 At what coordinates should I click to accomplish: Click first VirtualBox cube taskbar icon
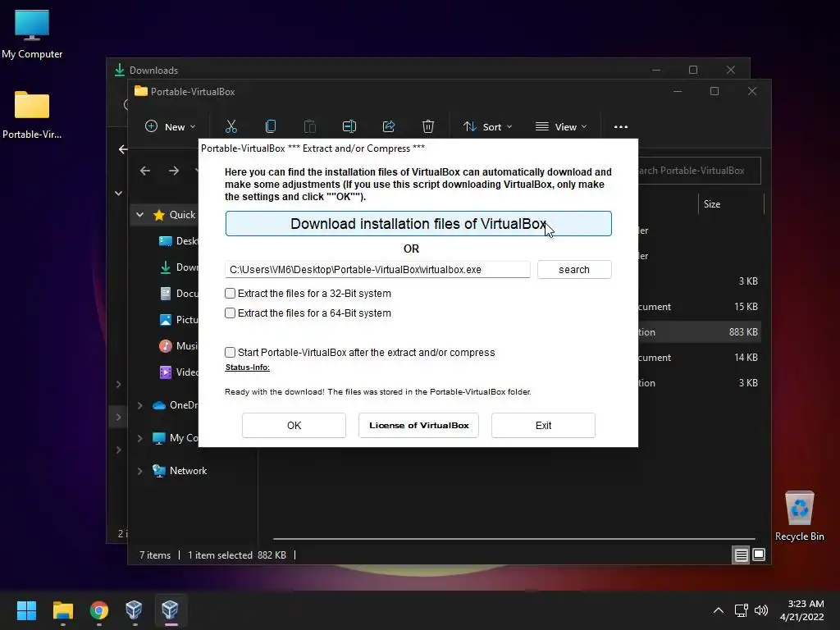[134, 609]
